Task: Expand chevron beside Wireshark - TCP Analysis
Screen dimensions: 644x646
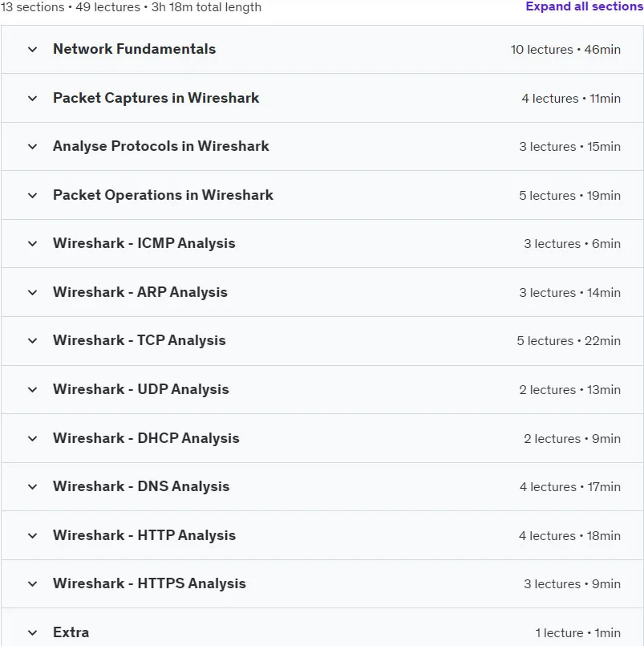Action: pos(33,341)
